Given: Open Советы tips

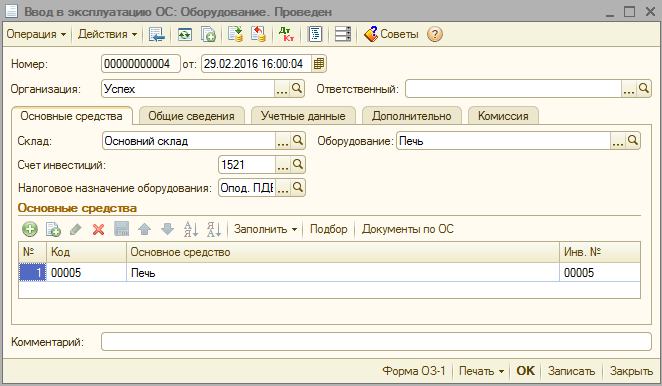Looking at the screenshot, I should tap(391, 34).
